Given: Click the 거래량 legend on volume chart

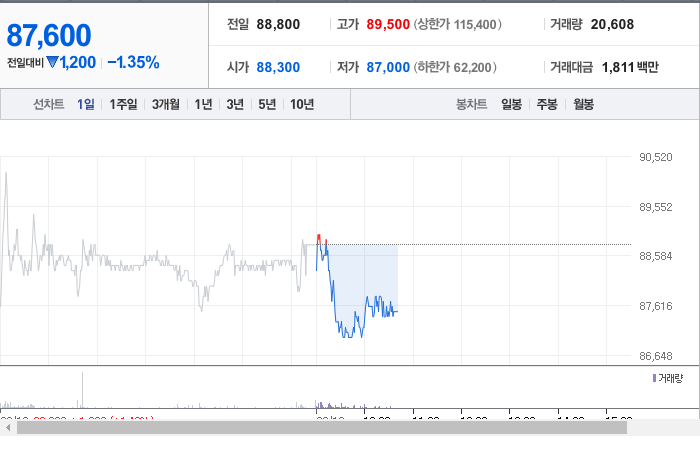Looking at the screenshot, I should click(x=668, y=379).
